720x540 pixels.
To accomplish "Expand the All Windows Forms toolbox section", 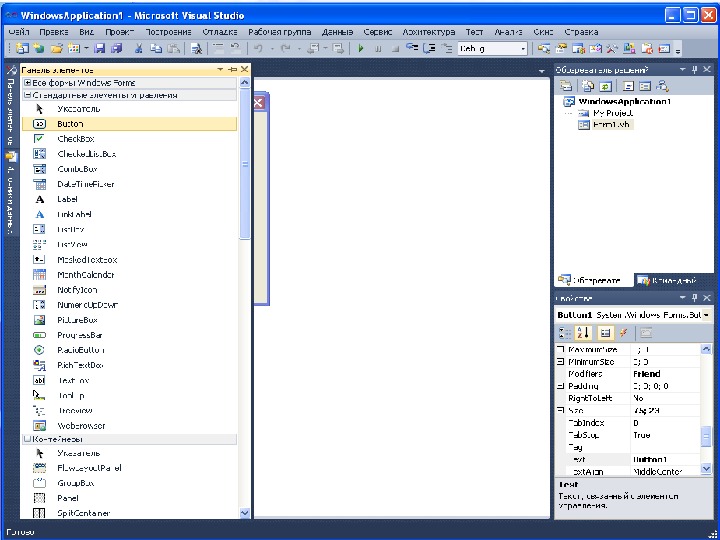I will click(28, 83).
